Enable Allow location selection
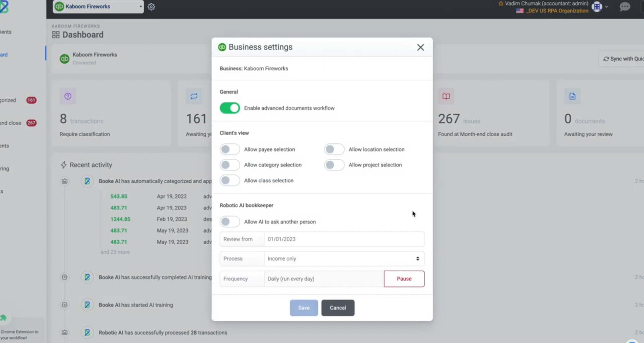The height and width of the screenshot is (343, 644). point(334,149)
